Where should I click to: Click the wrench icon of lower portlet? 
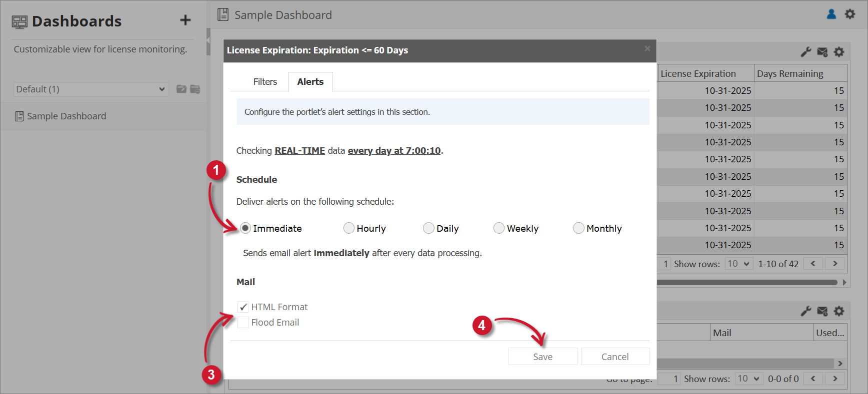click(806, 311)
